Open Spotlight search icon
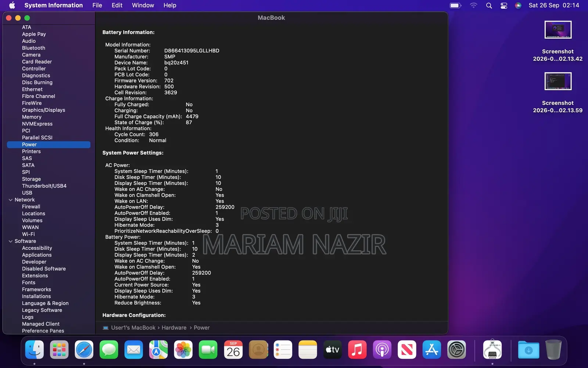The height and width of the screenshot is (368, 588). pos(489,5)
